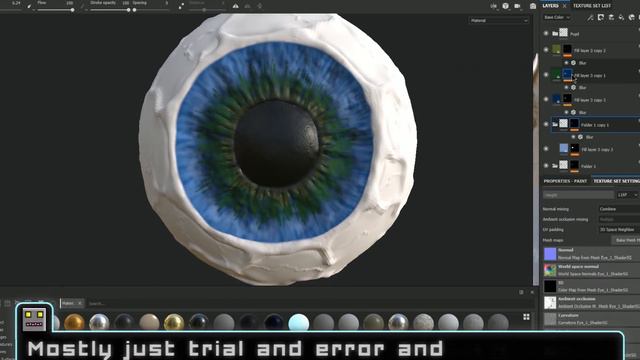Open the Material viewport mode dropdown
Image resolution: width=640 pixels, height=360 pixels.
(498, 20)
